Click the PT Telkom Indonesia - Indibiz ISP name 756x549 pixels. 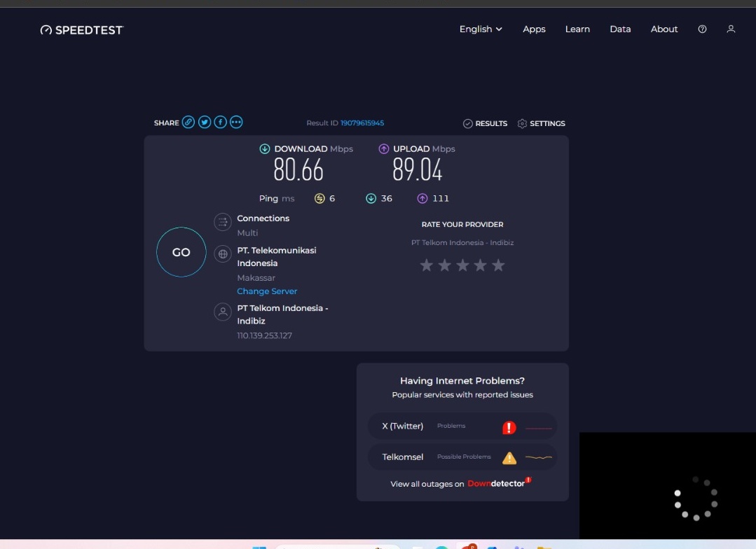(x=282, y=314)
